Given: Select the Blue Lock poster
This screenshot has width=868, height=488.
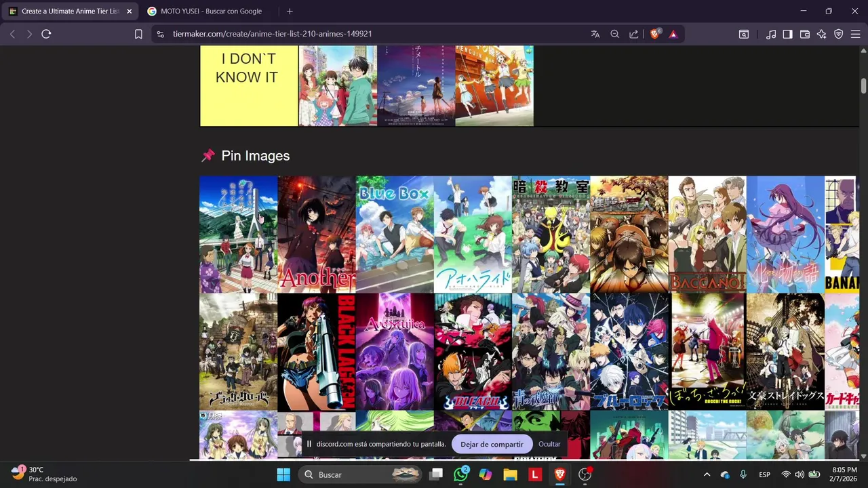Looking at the screenshot, I should click(629, 352).
